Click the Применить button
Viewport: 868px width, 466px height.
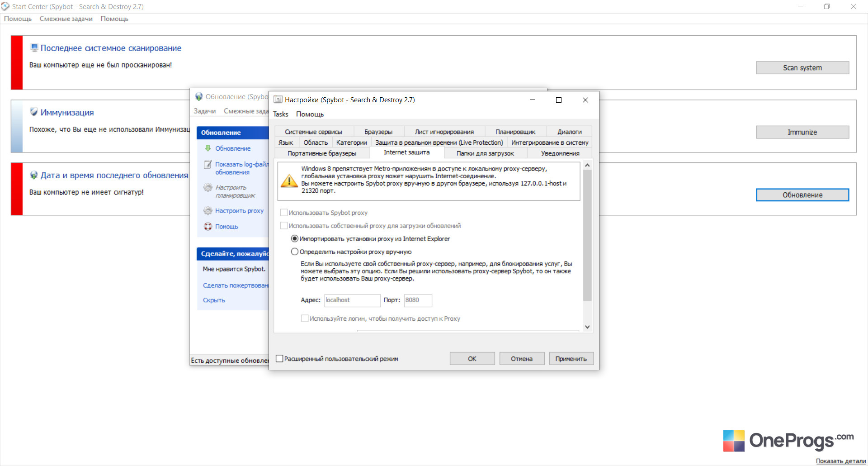click(x=571, y=358)
